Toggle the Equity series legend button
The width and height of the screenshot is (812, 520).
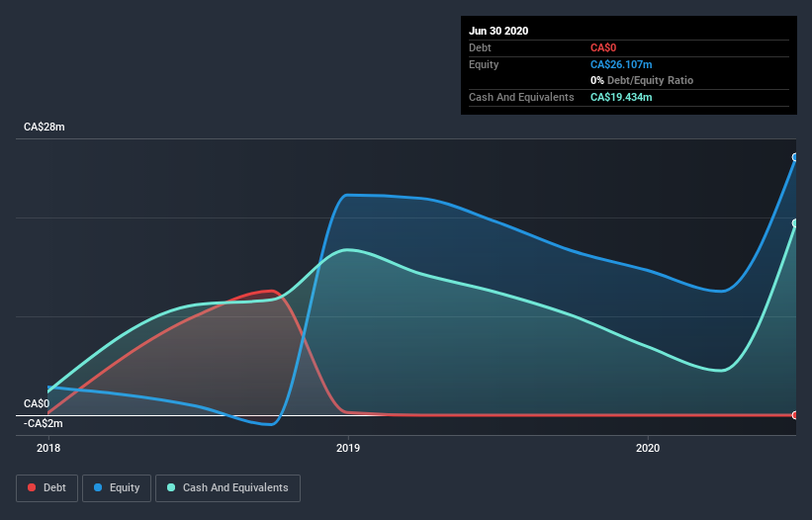coord(117,488)
